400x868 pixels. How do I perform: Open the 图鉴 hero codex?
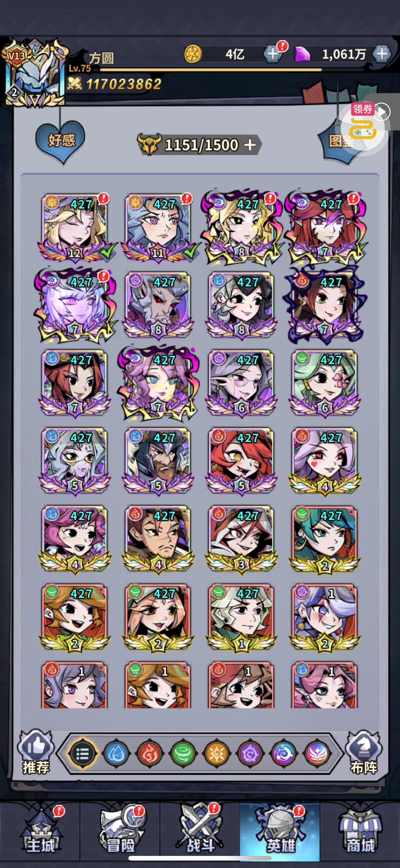pyautogui.click(x=341, y=142)
